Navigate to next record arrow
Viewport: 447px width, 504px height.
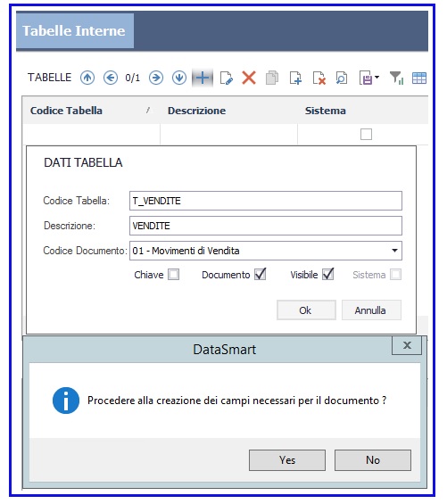(156, 78)
